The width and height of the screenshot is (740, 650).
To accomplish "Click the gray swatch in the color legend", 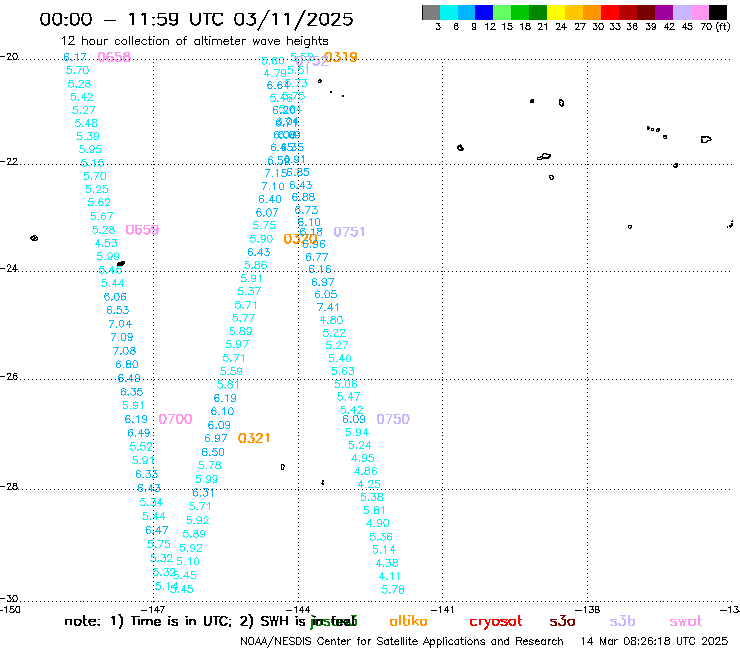I will pyautogui.click(x=431, y=12).
